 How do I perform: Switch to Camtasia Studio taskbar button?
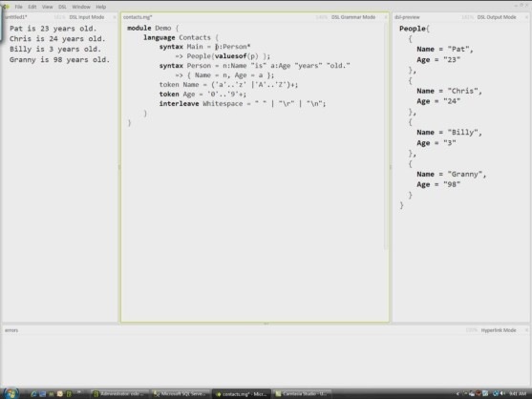click(302, 393)
